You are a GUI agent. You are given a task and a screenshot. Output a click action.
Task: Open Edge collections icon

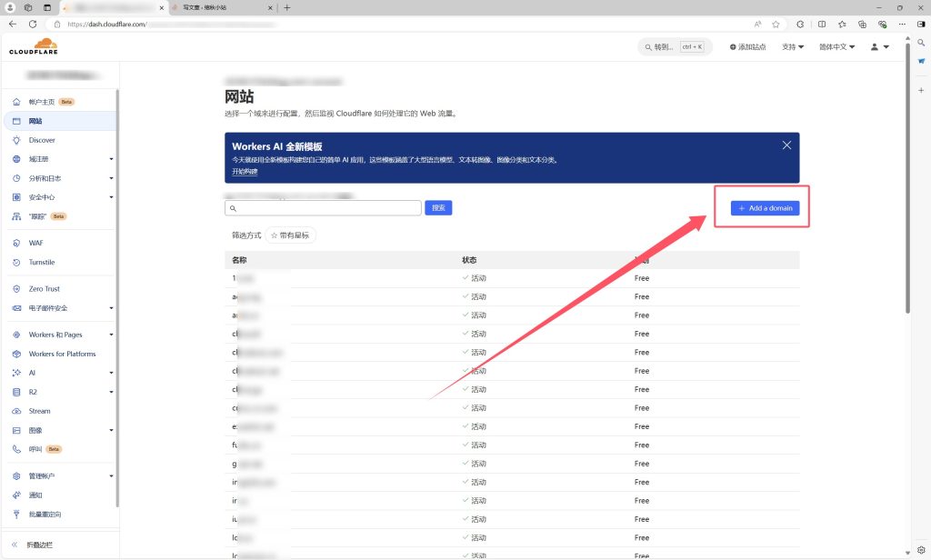tap(862, 25)
